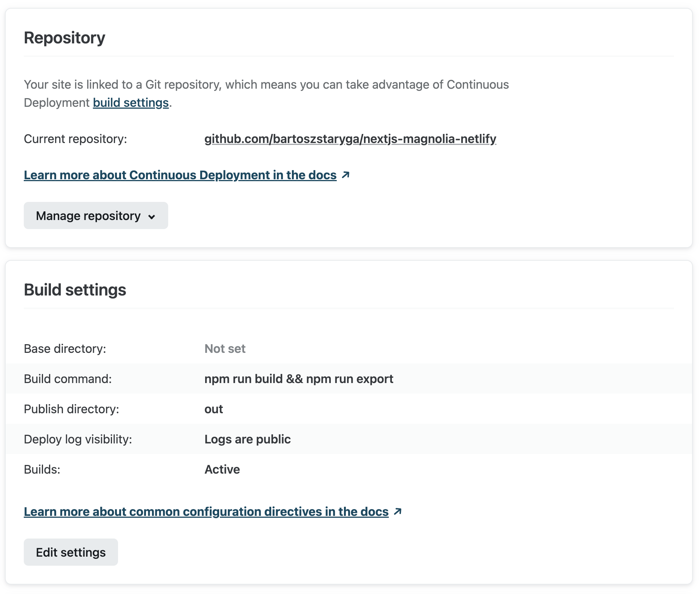
Task: Follow the inline build settings link
Action: pyautogui.click(x=130, y=103)
